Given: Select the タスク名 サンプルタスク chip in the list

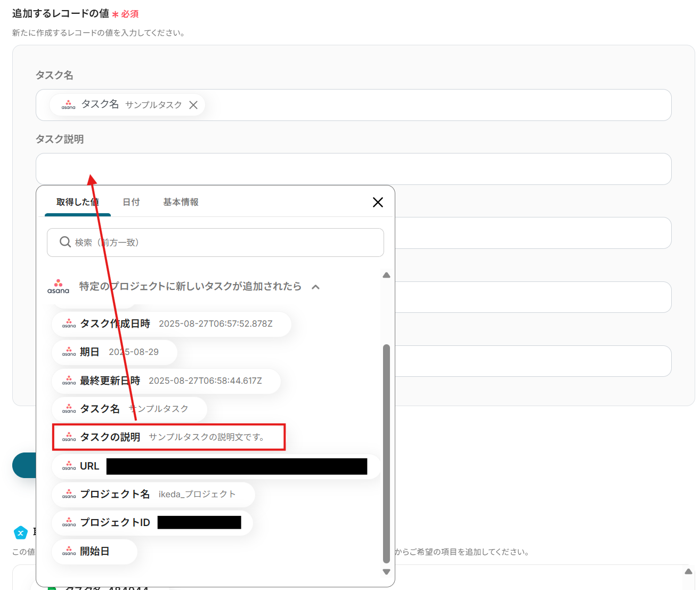Looking at the screenshot, I should point(129,409).
